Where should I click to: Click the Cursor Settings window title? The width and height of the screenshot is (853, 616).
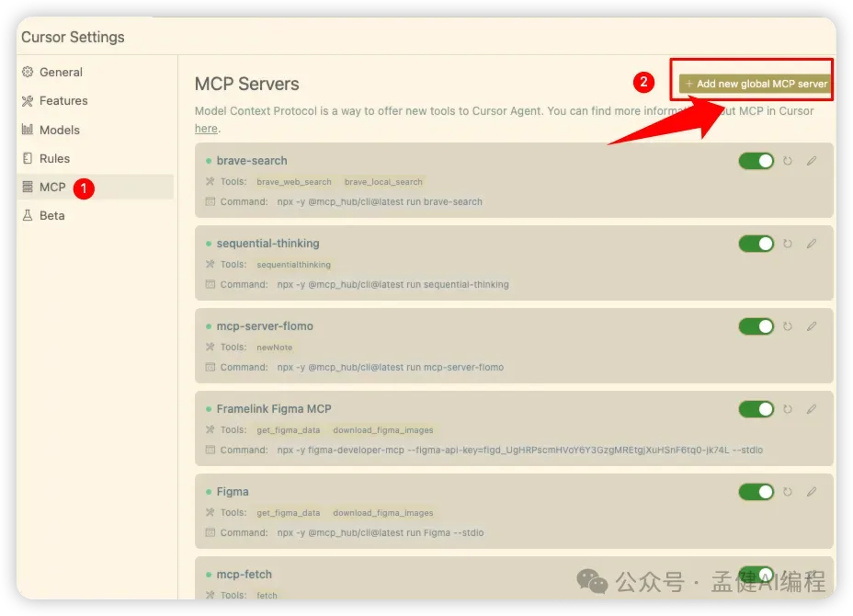click(73, 37)
